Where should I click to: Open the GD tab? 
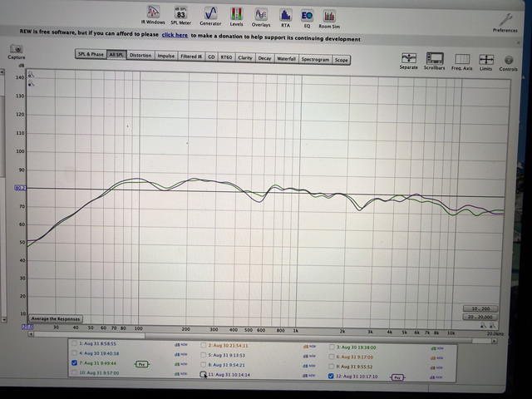pos(211,57)
